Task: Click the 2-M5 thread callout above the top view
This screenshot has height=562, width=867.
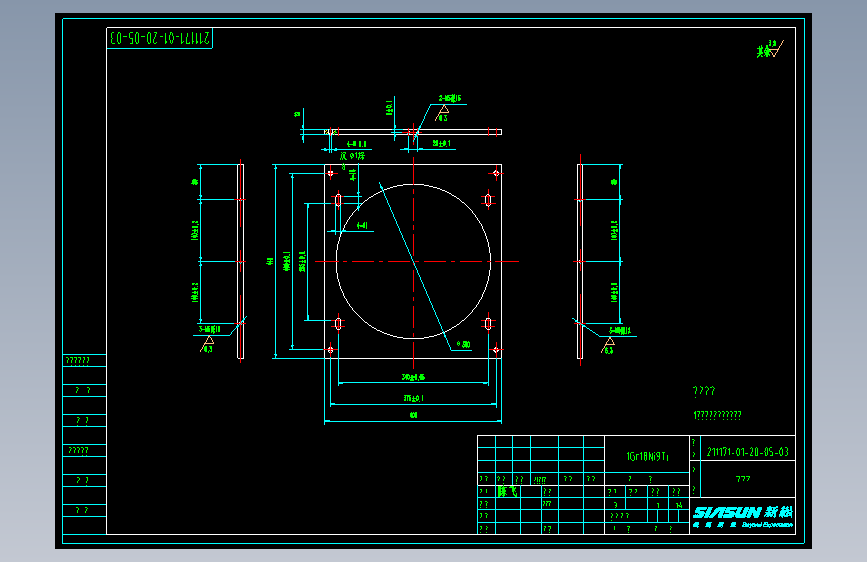Action: coord(450,98)
